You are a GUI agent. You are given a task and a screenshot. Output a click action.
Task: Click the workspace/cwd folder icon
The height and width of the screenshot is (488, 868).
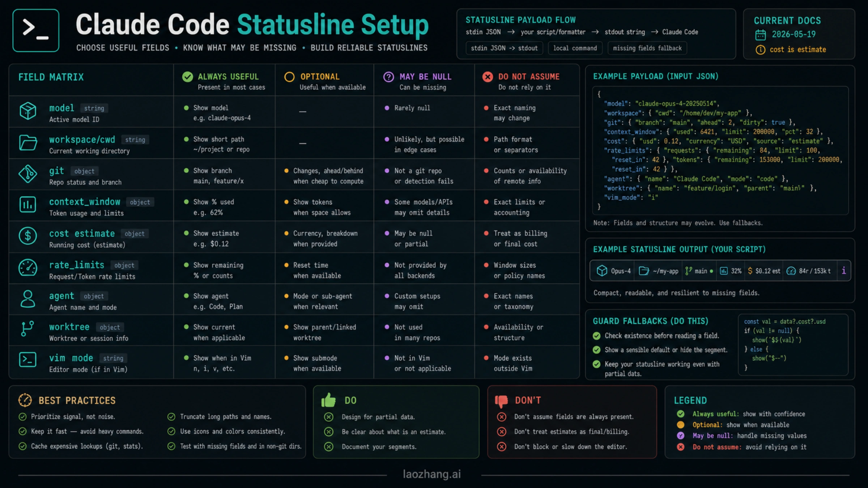click(28, 142)
